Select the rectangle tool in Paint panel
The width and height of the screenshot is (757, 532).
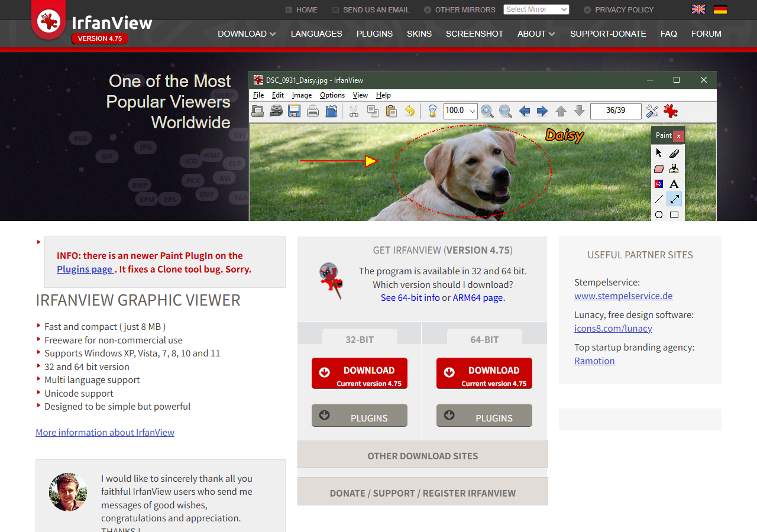pyautogui.click(x=674, y=215)
